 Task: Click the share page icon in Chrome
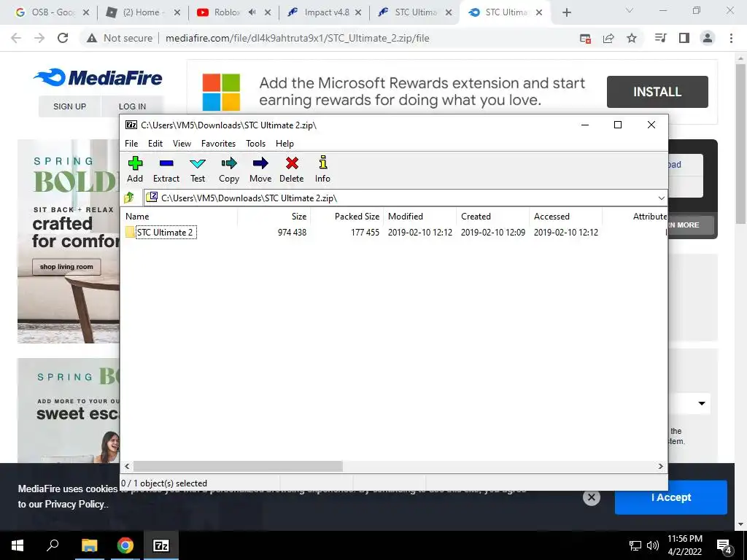click(x=608, y=38)
